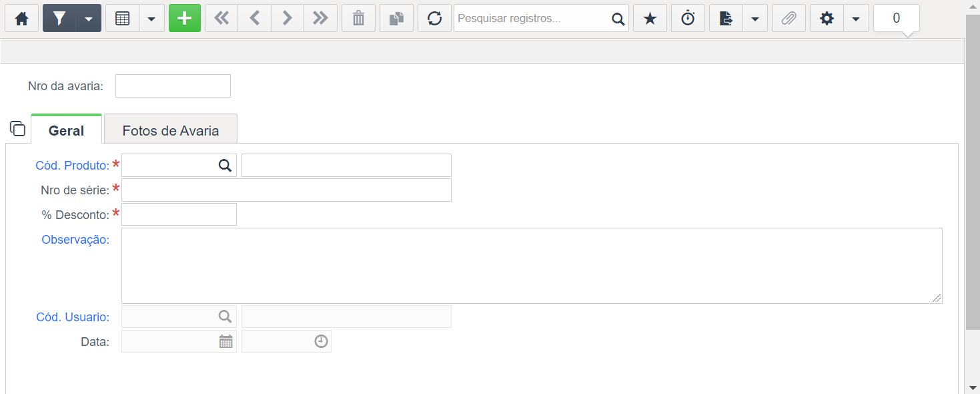
Task: Expand the settings gear dropdown arrow
Action: point(856,19)
